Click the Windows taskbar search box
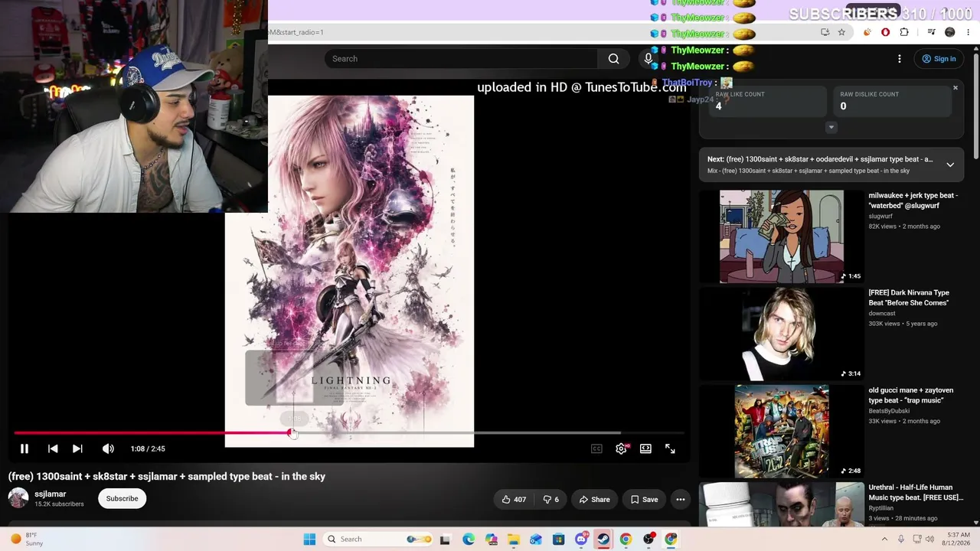Image resolution: width=980 pixels, height=551 pixels. [377, 540]
